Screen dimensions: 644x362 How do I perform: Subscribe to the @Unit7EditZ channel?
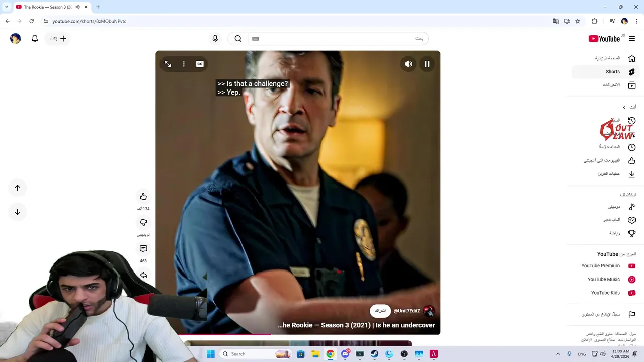click(380, 311)
